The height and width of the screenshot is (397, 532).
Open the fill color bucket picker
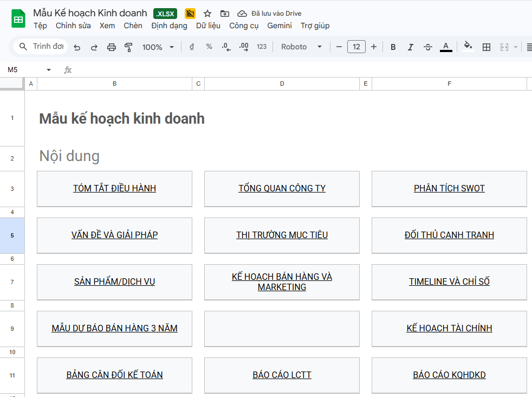coord(468,47)
